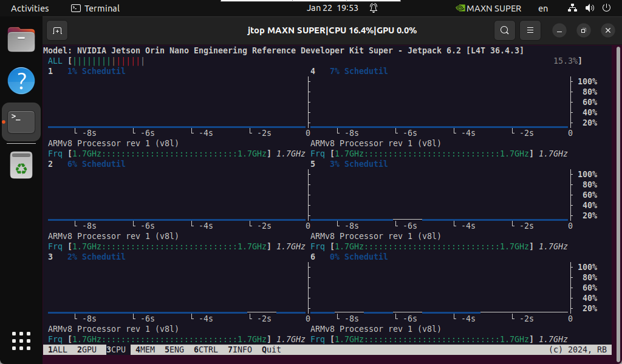
Task: Launch Help from the dock
Action: click(x=21, y=80)
